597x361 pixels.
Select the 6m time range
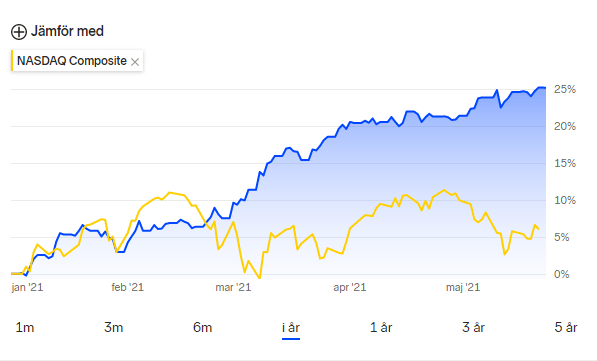click(202, 327)
